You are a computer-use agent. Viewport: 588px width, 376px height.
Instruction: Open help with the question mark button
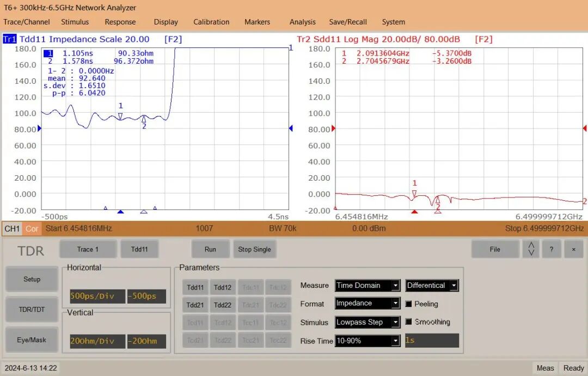pos(551,249)
